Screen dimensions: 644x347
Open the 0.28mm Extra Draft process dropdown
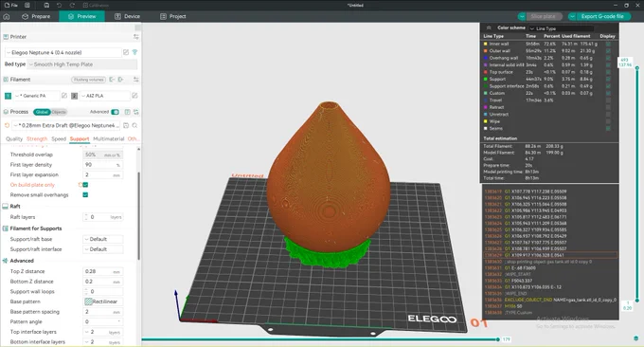click(x=66, y=125)
